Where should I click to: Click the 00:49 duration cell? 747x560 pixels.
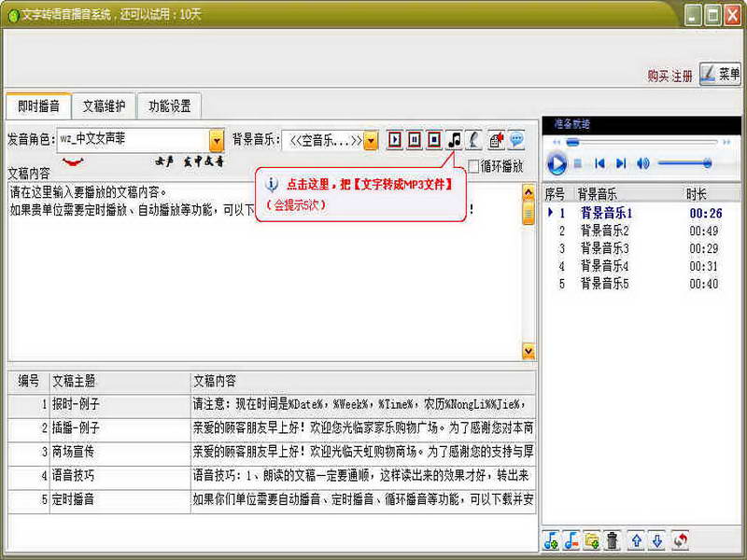coord(704,231)
